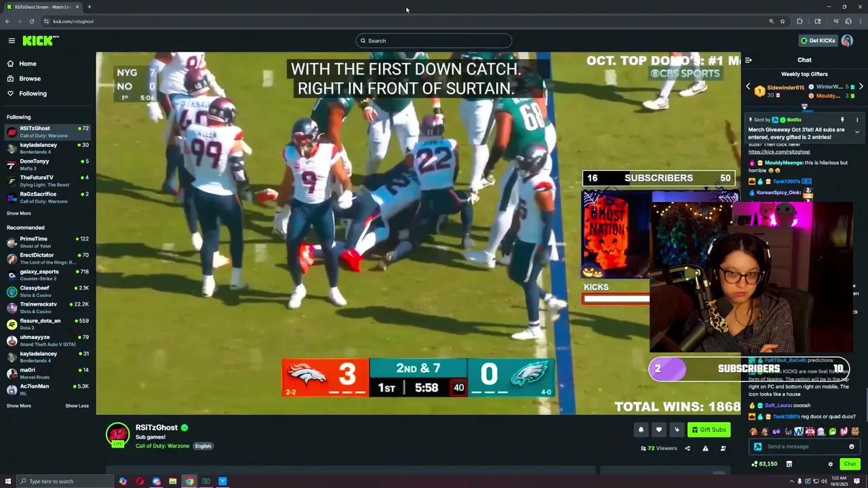Screen dimensions: 868x488
Task: Open the channel points shop icon
Action: point(789,464)
